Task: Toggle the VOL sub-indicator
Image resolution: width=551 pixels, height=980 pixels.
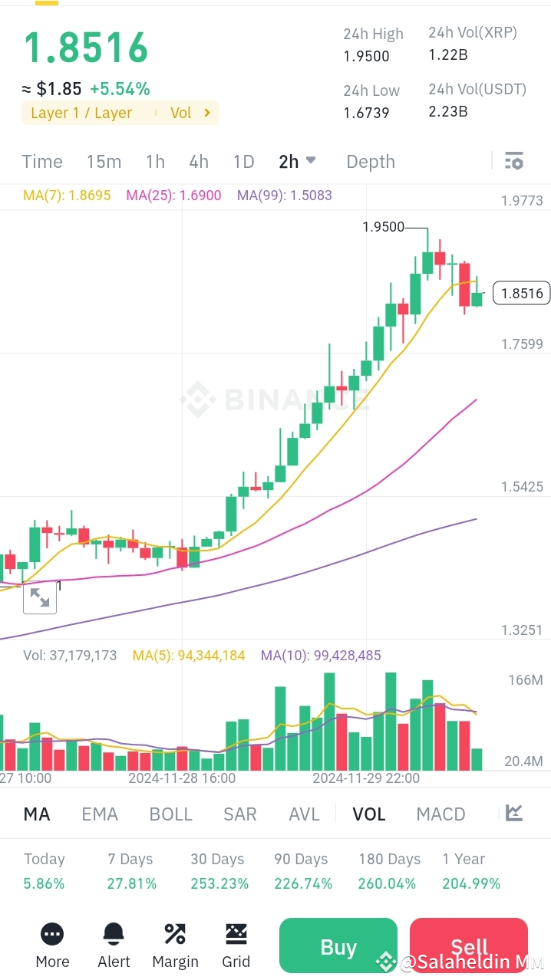Action: coord(369,814)
